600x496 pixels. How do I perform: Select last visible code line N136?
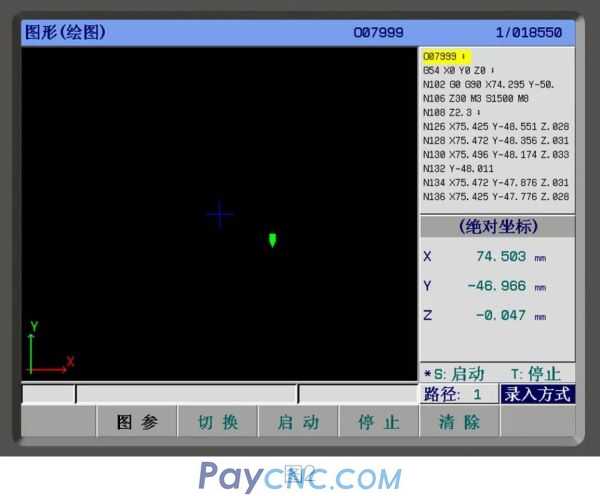[495, 197]
